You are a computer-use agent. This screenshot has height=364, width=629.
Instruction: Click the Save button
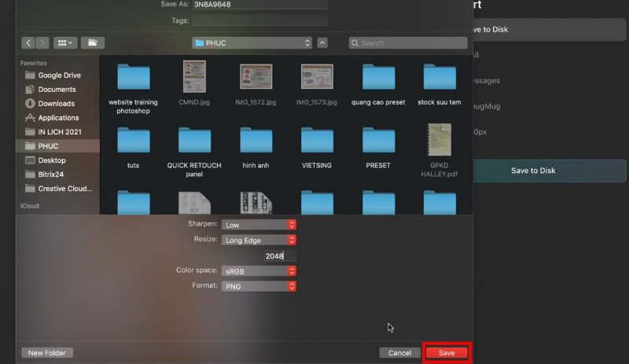tap(447, 353)
